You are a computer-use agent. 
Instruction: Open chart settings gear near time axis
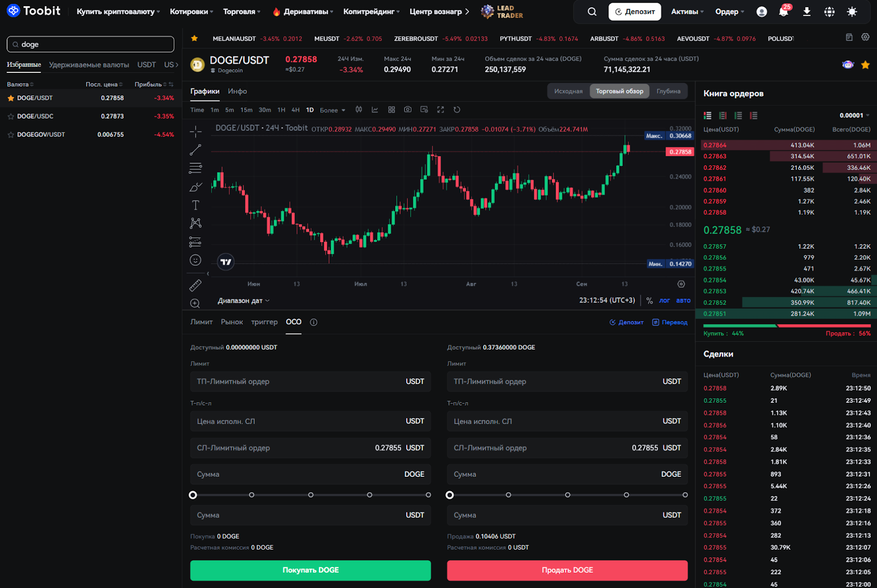point(681,284)
